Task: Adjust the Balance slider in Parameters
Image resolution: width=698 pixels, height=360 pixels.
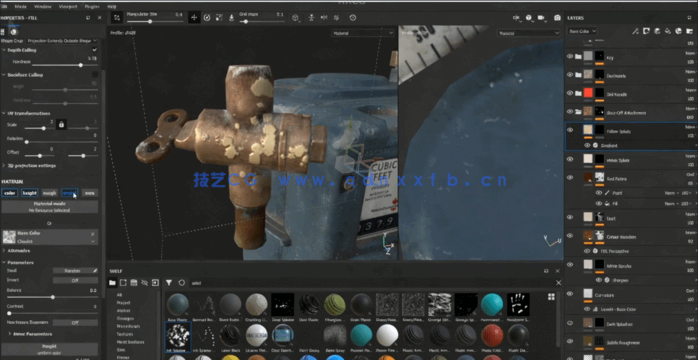Action: [x=53, y=297]
